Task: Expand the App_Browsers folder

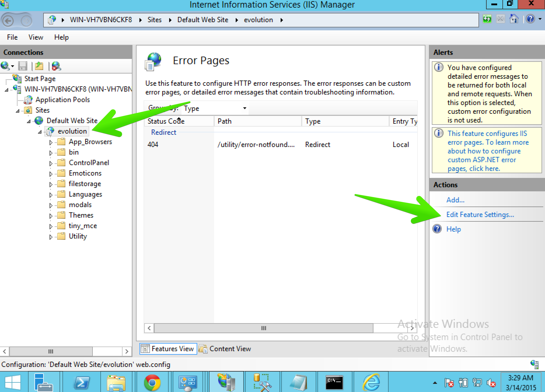Action: [51, 142]
